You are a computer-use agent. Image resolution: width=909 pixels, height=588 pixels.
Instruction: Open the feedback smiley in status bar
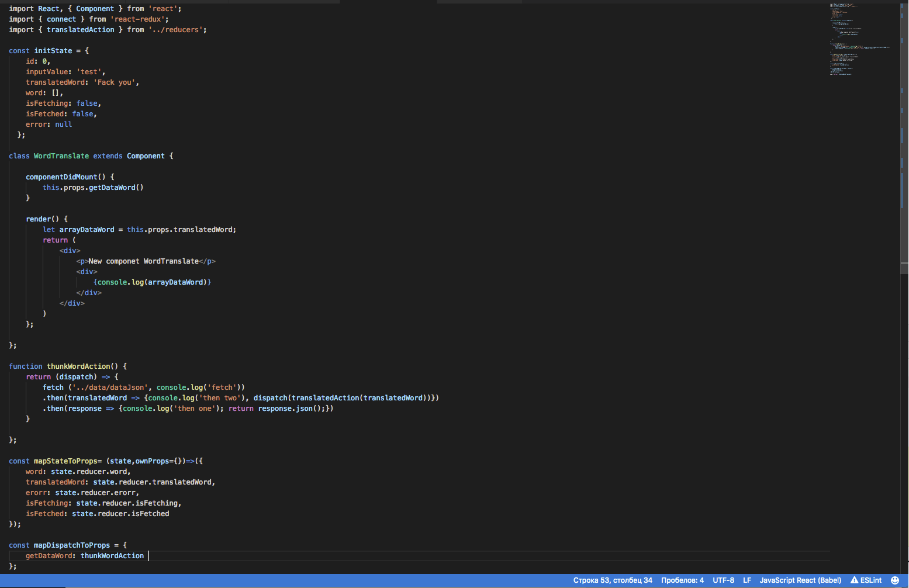coord(894,580)
